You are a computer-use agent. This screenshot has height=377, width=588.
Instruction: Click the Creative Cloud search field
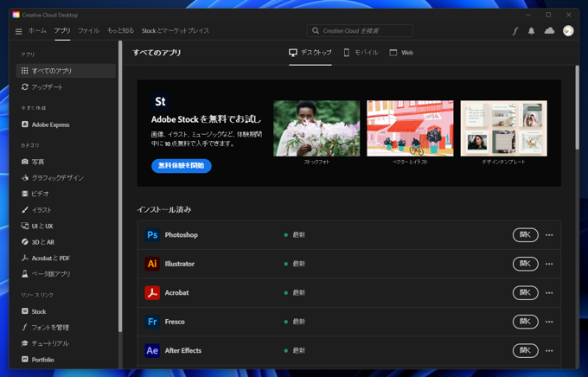pyautogui.click(x=360, y=31)
